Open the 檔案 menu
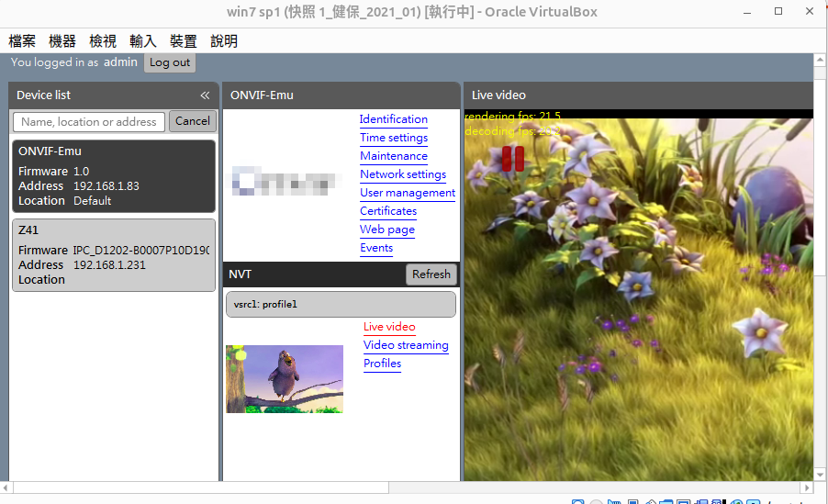This screenshot has height=504, width=828. point(23,41)
